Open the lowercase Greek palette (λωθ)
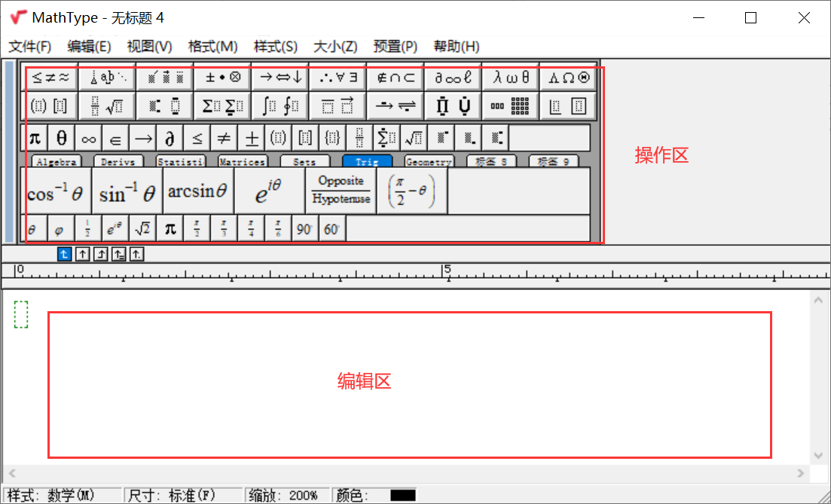 pos(511,78)
